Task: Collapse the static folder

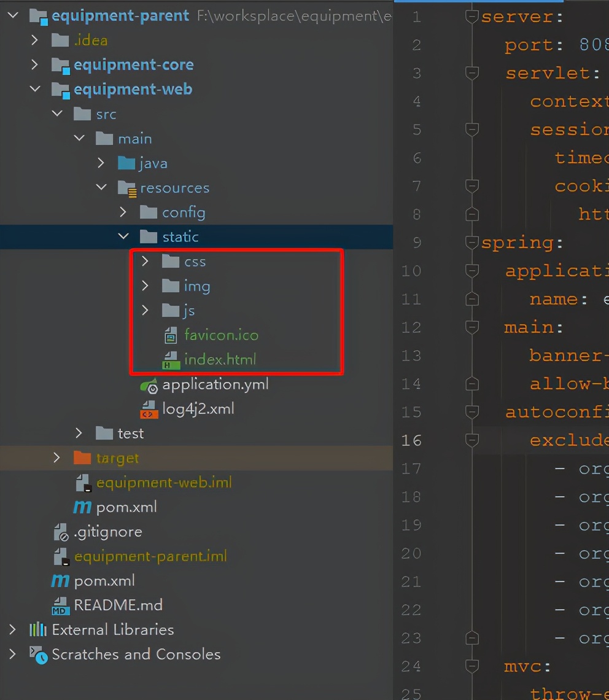Action: [x=123, y=236]
